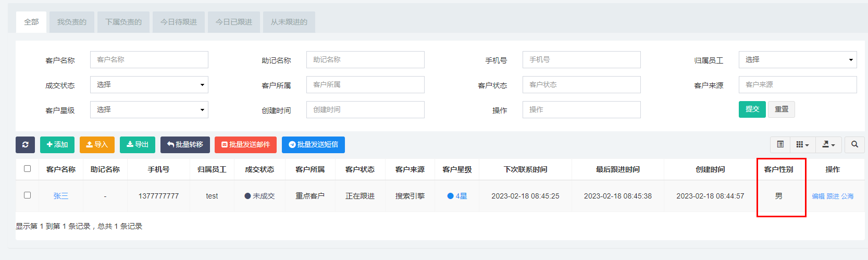Click the 重点客户 cell
This screenshot has height=260, width=868.
(310, 196)
